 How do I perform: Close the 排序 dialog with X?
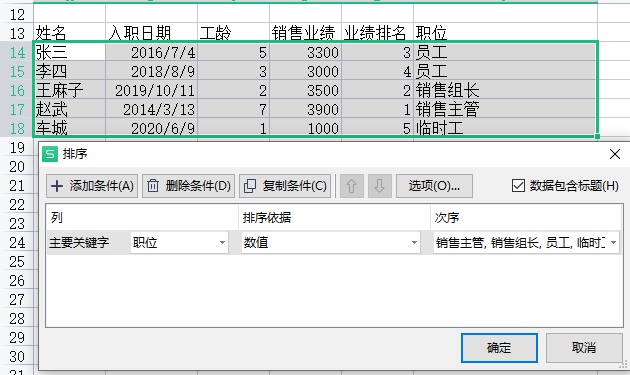615,154
